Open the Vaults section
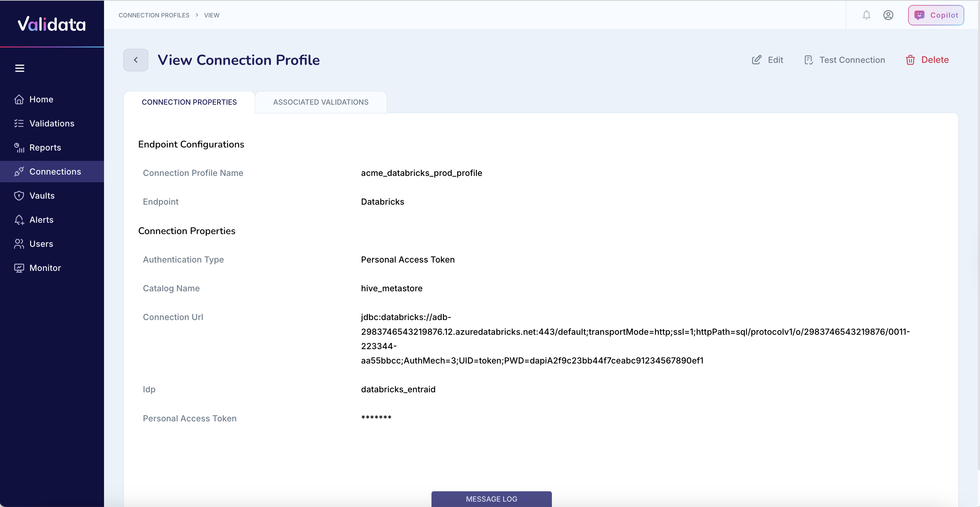This screenshot has height=507, width=980. click(42, 196)
